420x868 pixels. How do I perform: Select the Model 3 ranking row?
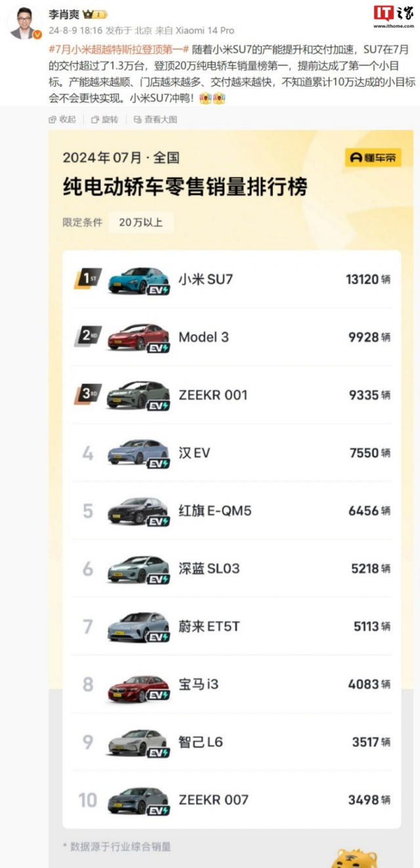(232, 337)
